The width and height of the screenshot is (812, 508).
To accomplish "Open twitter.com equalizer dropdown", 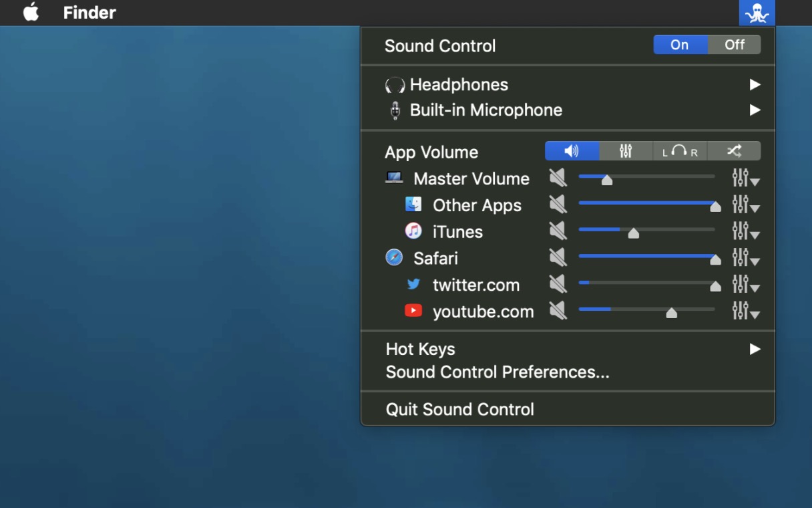I will pos(746,284).
